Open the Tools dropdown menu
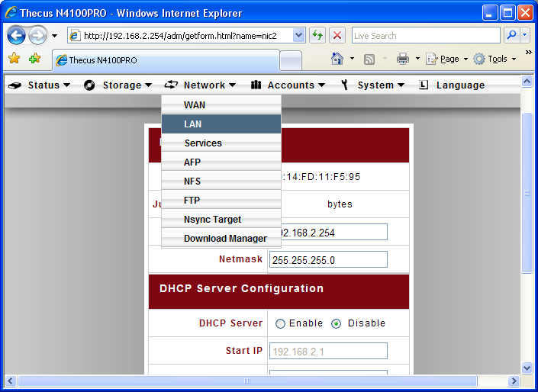This screenshot has width=538, height=392. click(x=494, y=59)
